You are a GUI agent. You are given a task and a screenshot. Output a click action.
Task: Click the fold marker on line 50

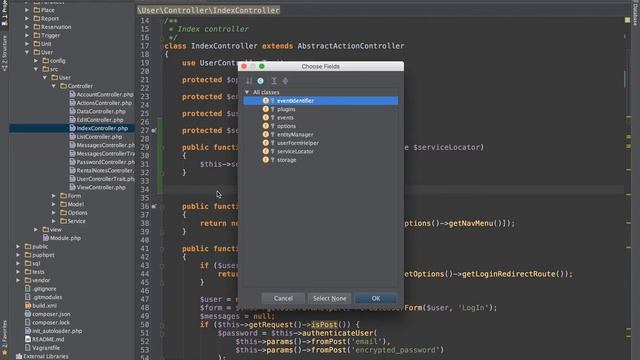162,325
